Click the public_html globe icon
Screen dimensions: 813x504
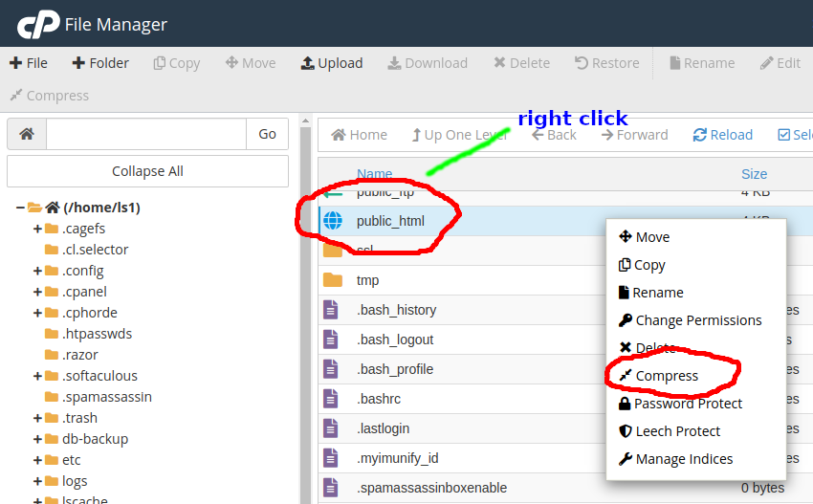pos(332,221)
